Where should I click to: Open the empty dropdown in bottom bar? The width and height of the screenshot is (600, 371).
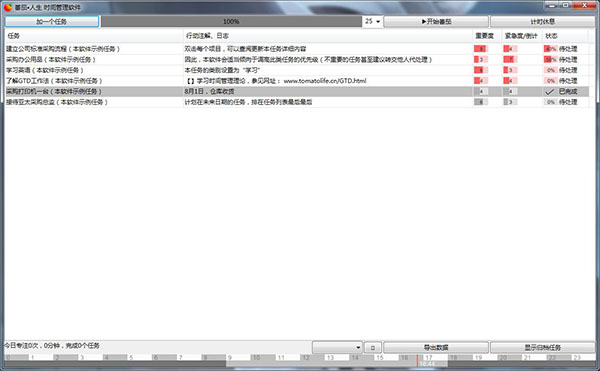click(x=338, y=347)
